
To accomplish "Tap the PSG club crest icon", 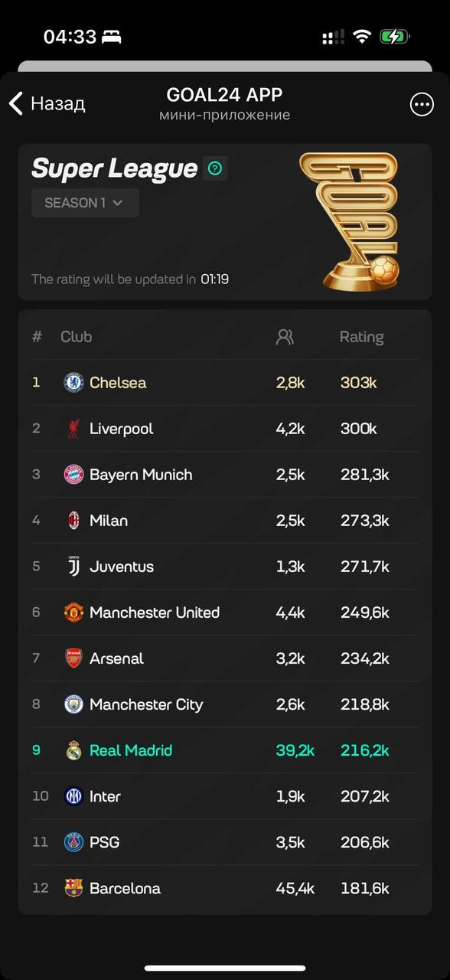I will click(x=73, y=842).
